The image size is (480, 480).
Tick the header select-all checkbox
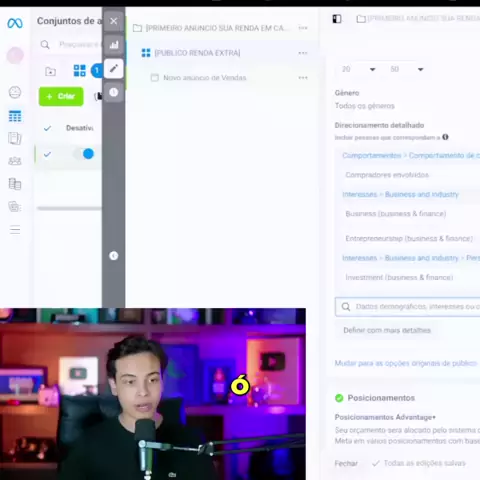click(x=47, y=128)
